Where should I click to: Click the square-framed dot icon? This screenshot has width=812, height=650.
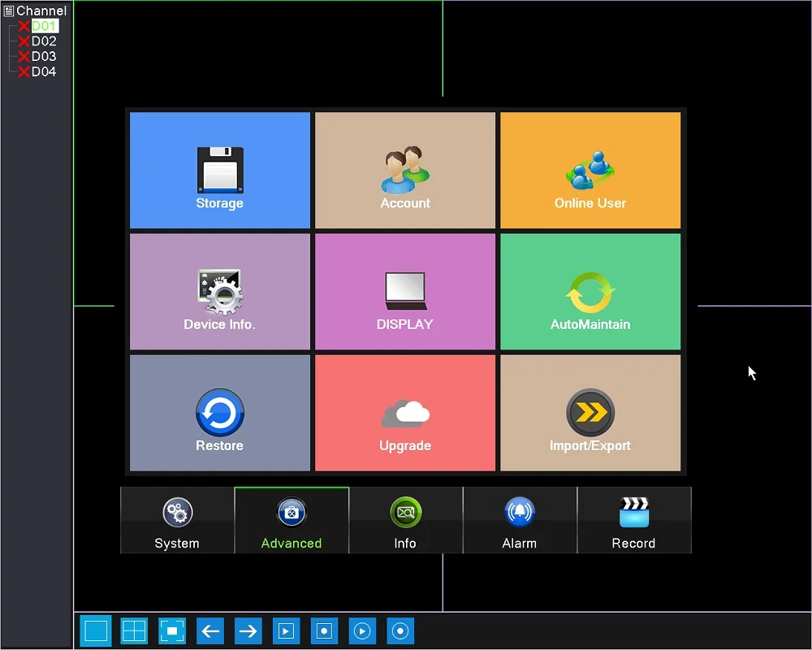(324, 630)
